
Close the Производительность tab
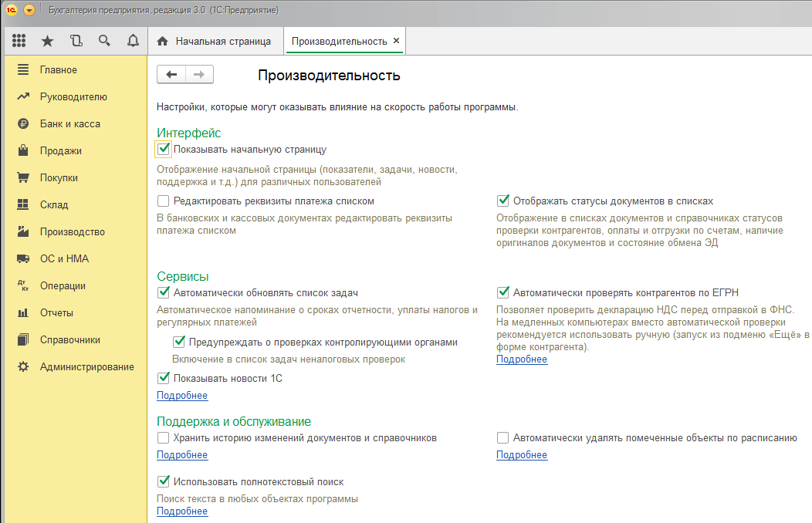pos(397,41)
